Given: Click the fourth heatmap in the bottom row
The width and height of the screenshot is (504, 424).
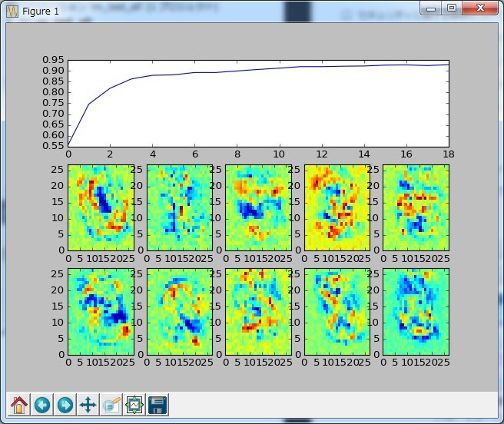Looking at the screenshot, I should [x=337, y=312].
